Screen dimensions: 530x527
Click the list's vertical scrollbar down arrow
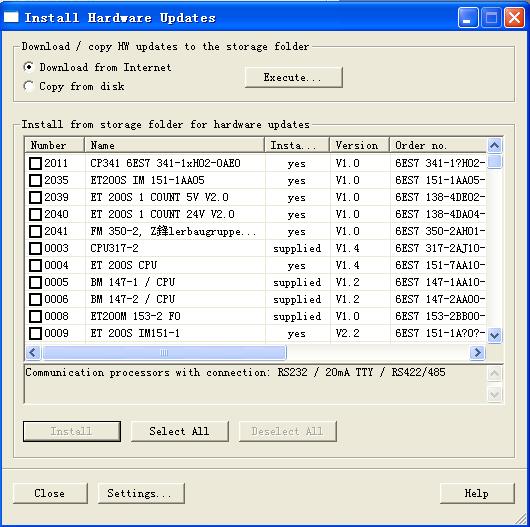(495, 335)
